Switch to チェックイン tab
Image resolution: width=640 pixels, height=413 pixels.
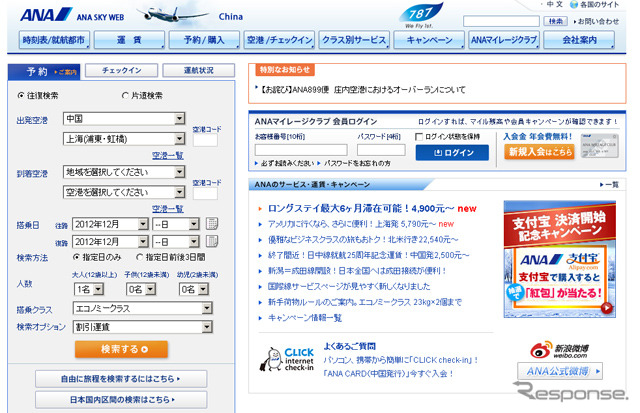[x=122, y=70]
